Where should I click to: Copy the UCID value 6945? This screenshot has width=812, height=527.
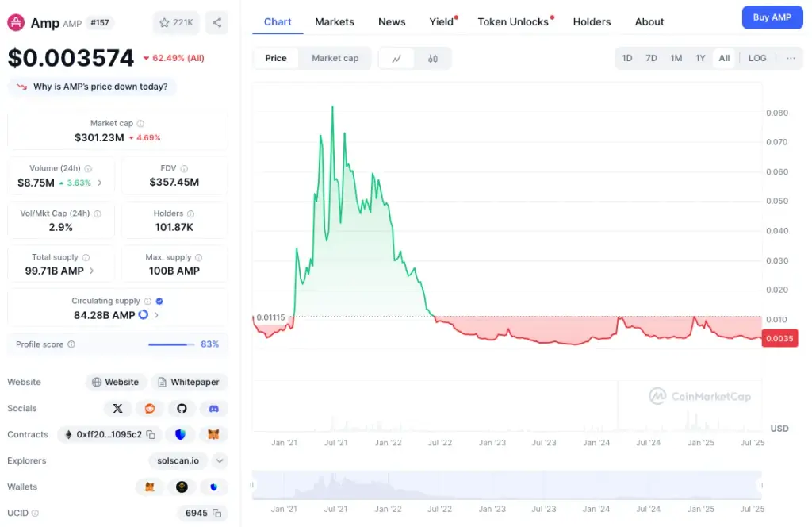(x=217, y=513)
